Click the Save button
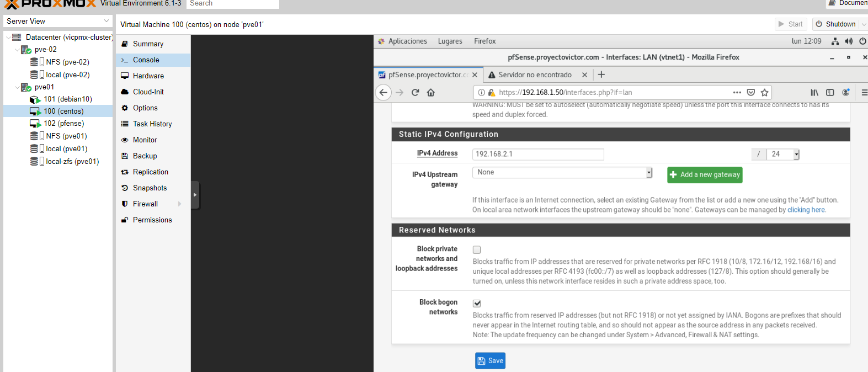The width and height of the screenshot is (868, 372). click(x=490, y=360)
